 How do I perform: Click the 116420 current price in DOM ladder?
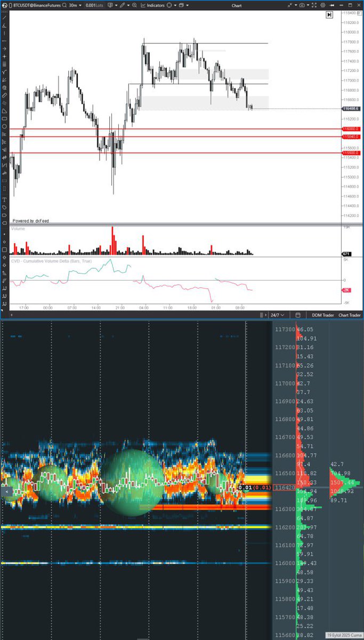coord(285,487)
